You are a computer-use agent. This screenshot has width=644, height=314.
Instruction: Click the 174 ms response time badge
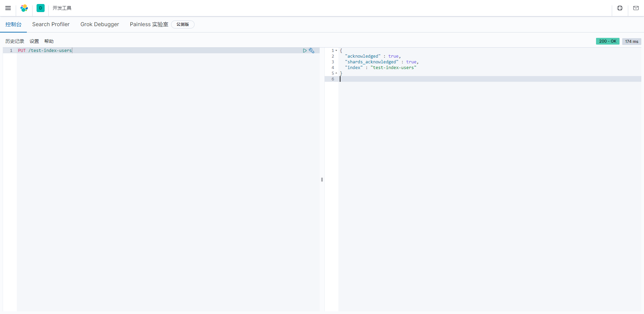(632, 42)
